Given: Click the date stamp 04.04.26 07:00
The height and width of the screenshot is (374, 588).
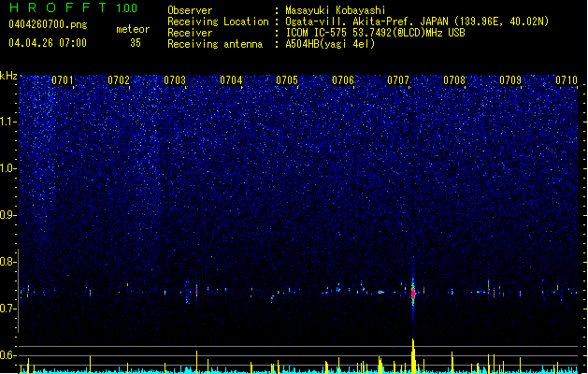Looking at the screenshot, I should (48, 43).
